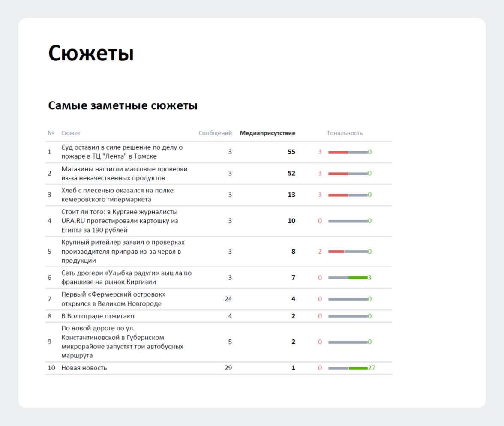The image size is (504, 426).
Task: Click the Сюжет column header
Action: pos(71,133)
